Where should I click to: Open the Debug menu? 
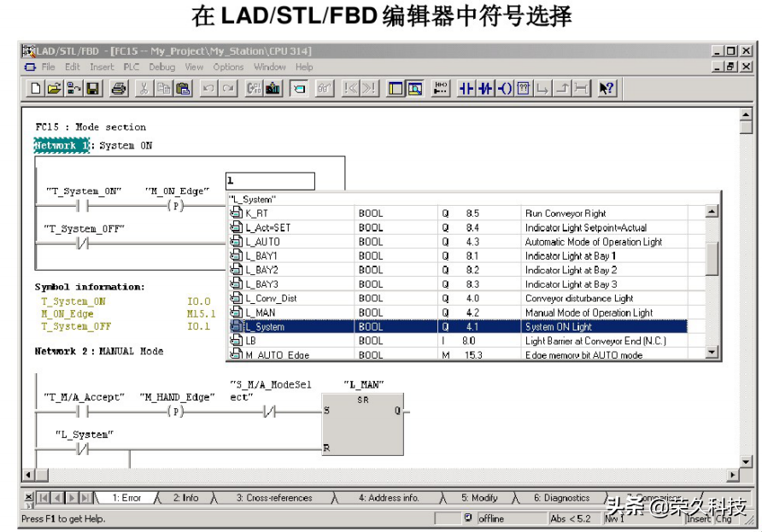click(x=161, y=67)
